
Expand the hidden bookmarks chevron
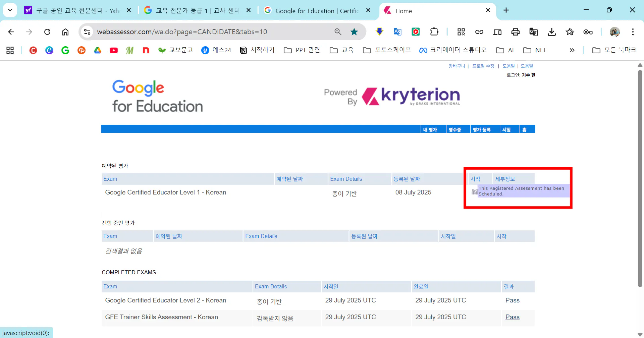(x=572, y=50)
